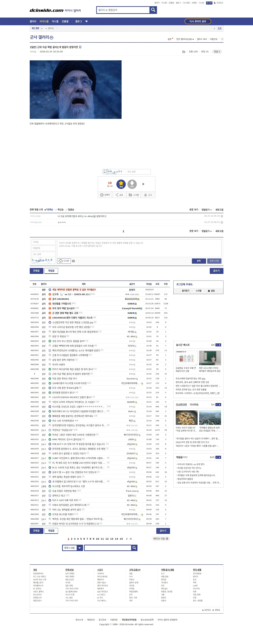The width and height of the screenshot is (253, 644).
Task: Click the 전체 link in recent visits bar
Action: [x=219, y=28]
